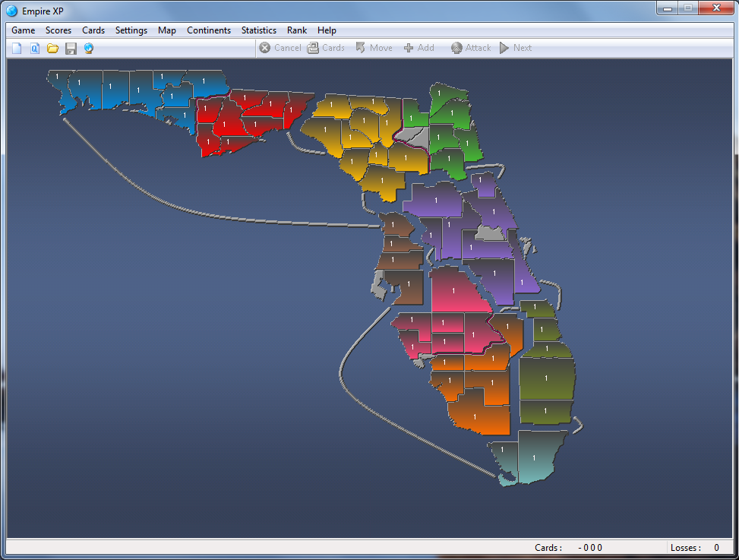739x560 pixels.
Task: Save game using the floppy disk icon
Action: click(71, 49)
